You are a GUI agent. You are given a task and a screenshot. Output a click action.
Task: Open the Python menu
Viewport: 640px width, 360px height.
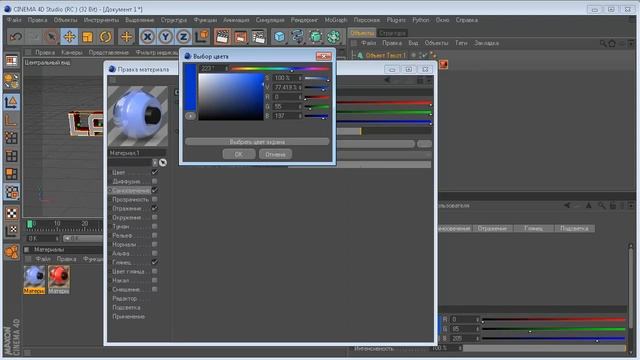pyautogui.click(x=420, y=20)
